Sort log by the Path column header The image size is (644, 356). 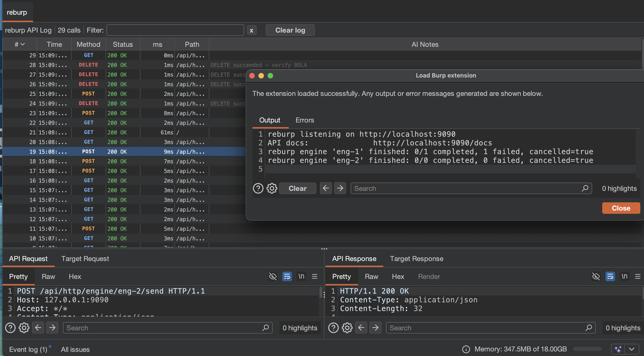192,44
